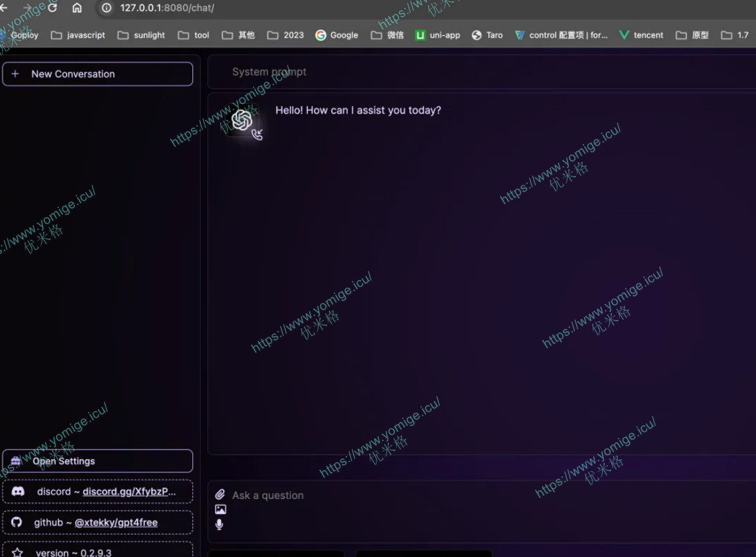
Task: Click the paperclip attach file icon
Action: [220, 495]
